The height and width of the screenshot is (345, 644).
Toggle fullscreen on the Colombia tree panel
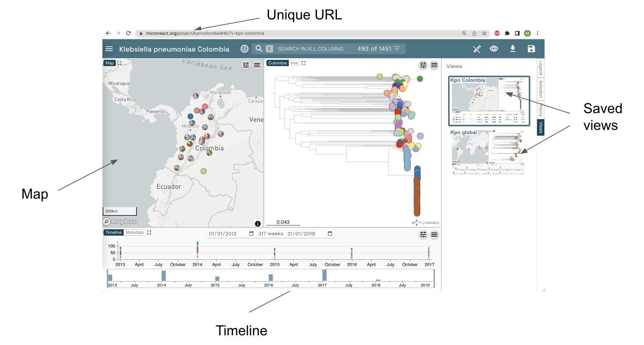click(x=303, y=63)
